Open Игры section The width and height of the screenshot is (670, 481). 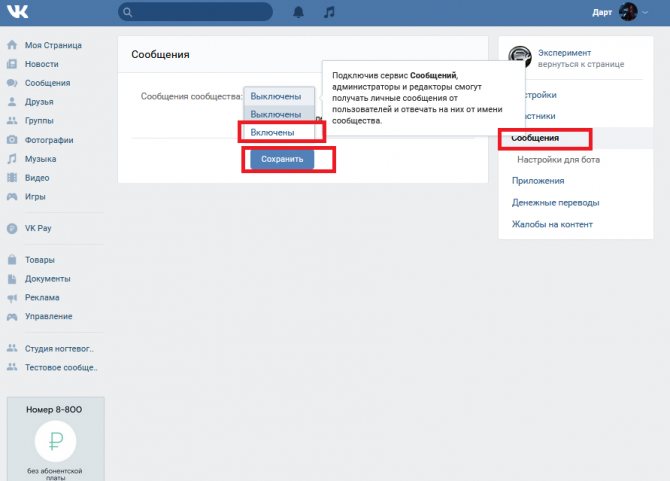coord(35,197)
